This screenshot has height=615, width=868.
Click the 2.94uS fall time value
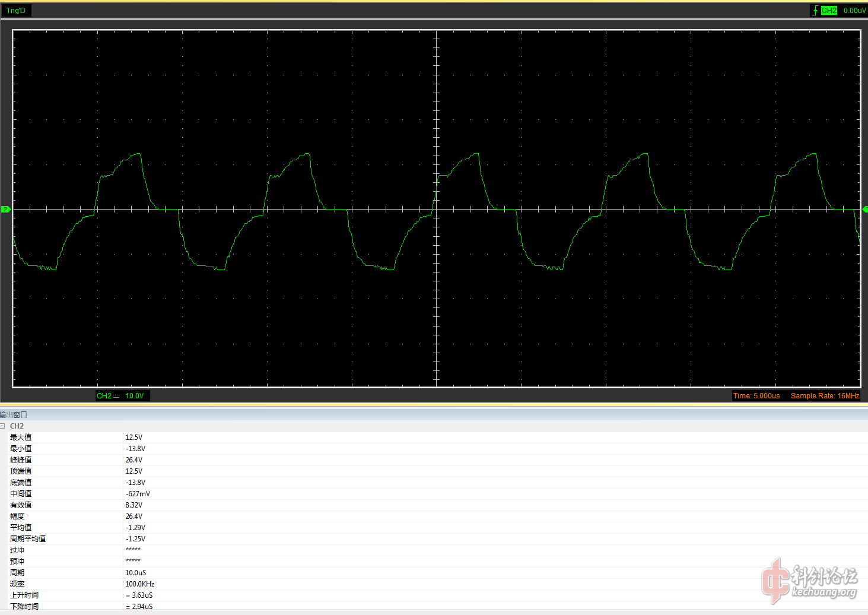tap(139, 607)
